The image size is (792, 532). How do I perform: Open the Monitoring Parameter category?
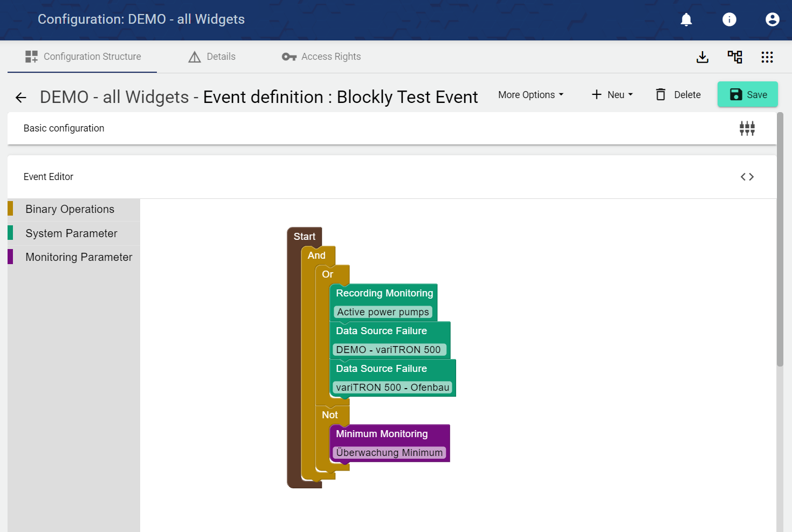pyautogui.click(x=79, y=257)
